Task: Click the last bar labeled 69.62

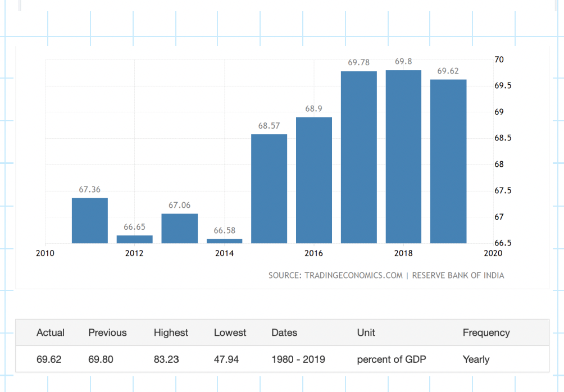Action: [x=448, y=161]
